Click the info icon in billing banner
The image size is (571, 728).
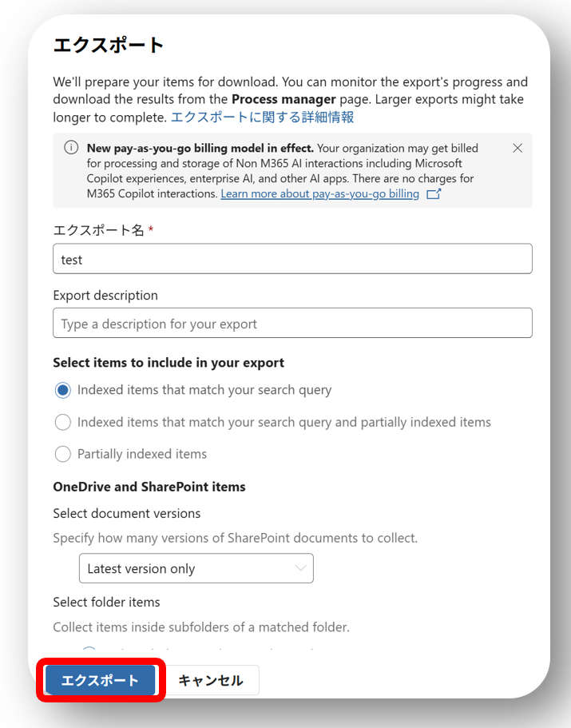pos(71,148)
